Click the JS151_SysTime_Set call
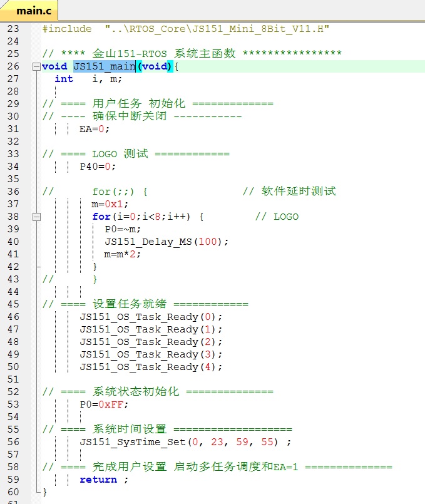Viewport: 425px width, 504px height. [x=185, y=442]
